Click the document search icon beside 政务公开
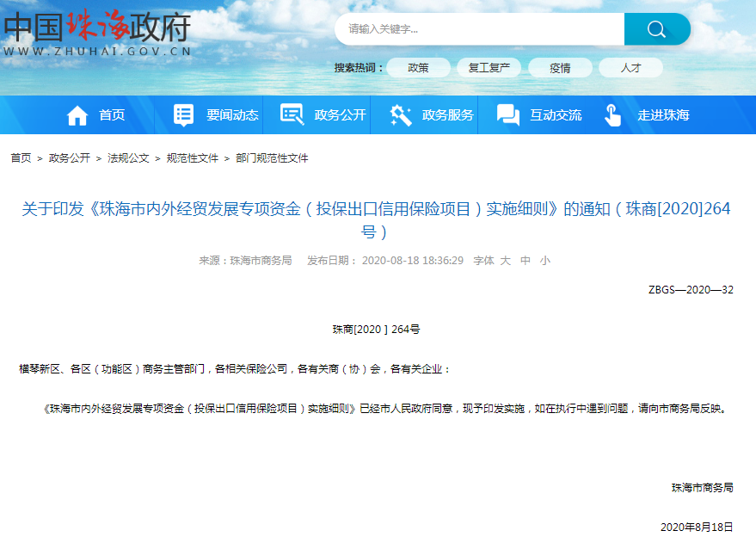 [x=292, y=114]
